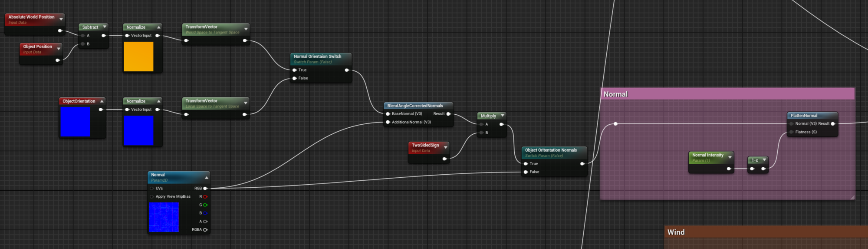Collapse ObjectOrientation node preview
868x249 pixels.
[102, 101]
